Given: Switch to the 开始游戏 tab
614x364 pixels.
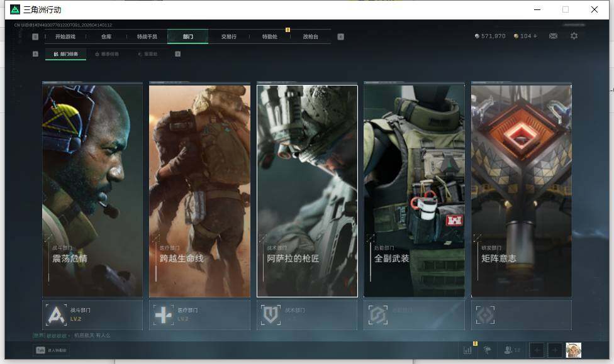Looking at the screenshot, I should pos(65,36).
